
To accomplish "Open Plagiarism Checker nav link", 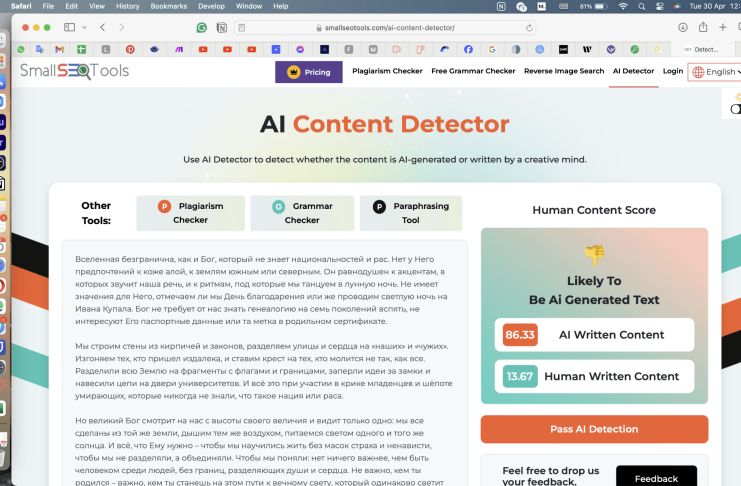I will [x=387, y=71].
